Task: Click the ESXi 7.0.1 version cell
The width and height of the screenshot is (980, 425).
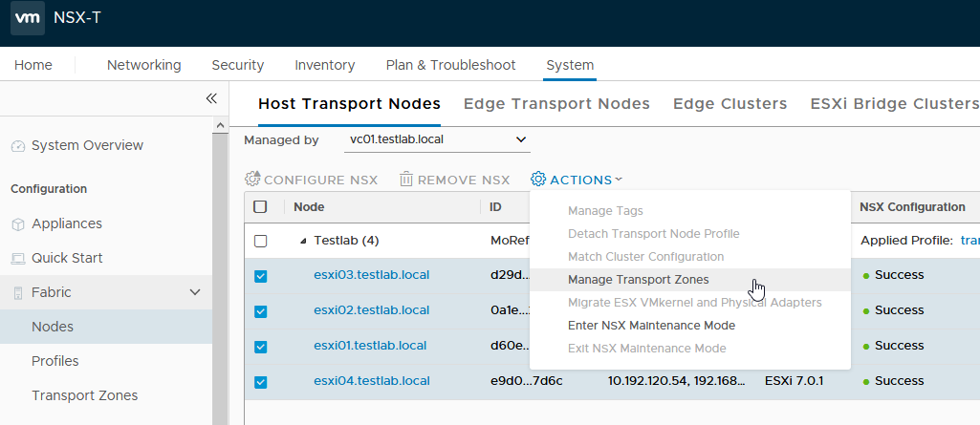Action: [x=794, y=381]
